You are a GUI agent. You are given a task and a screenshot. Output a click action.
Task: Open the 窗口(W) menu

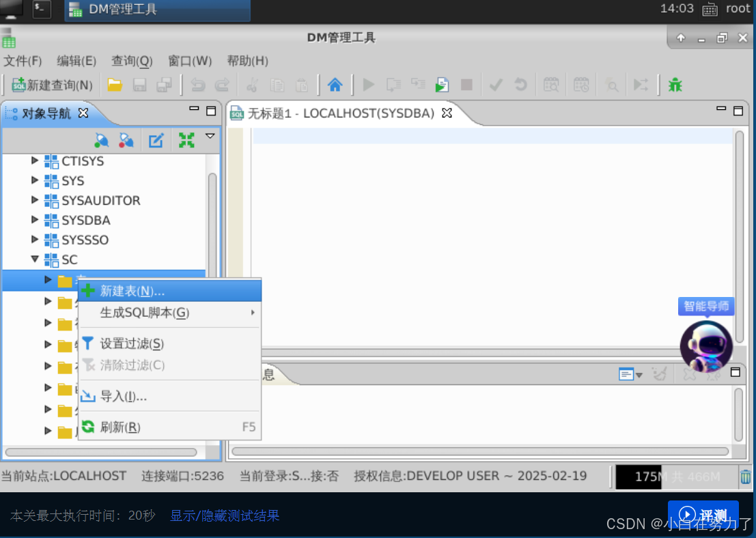coord(190,61)
